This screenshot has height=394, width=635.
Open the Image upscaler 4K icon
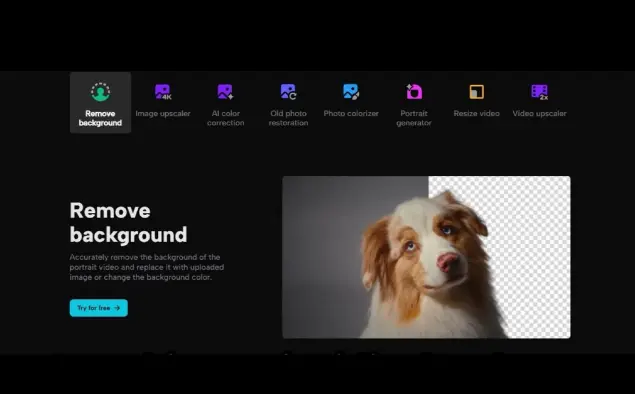click(x=163, y=92)
